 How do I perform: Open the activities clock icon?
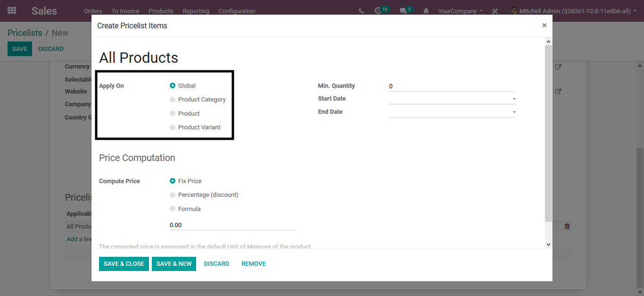tap(378, 10)
